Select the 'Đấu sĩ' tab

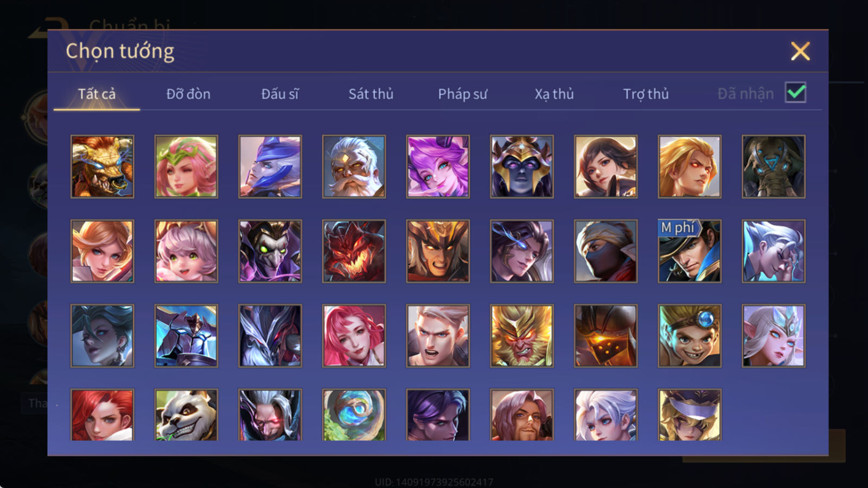pyautogui.click(x=280, y=94)
